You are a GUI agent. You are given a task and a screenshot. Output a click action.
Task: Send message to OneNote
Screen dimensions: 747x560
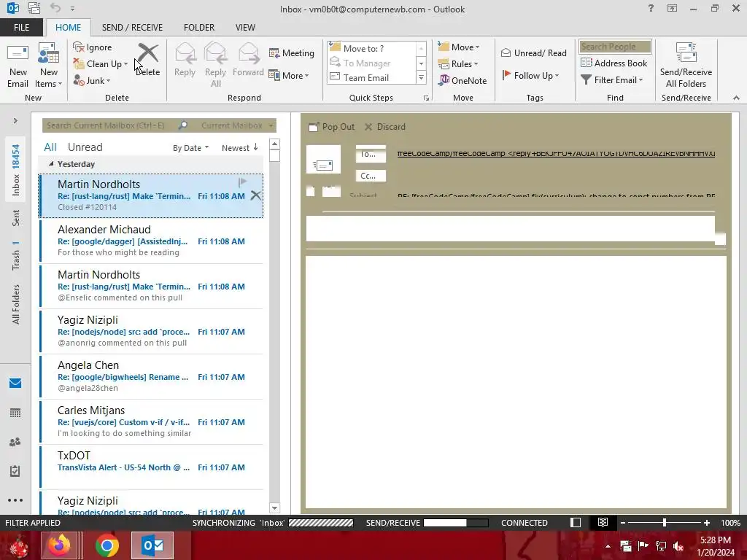[x=462, y=80]
